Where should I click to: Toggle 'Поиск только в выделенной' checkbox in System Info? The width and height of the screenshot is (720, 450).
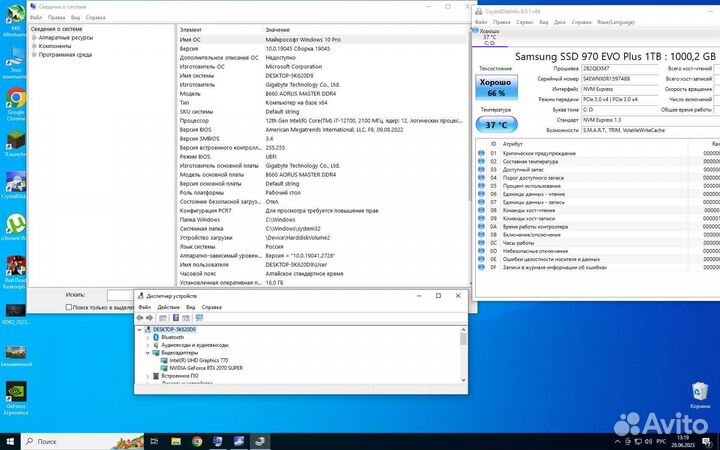point(68,307)
